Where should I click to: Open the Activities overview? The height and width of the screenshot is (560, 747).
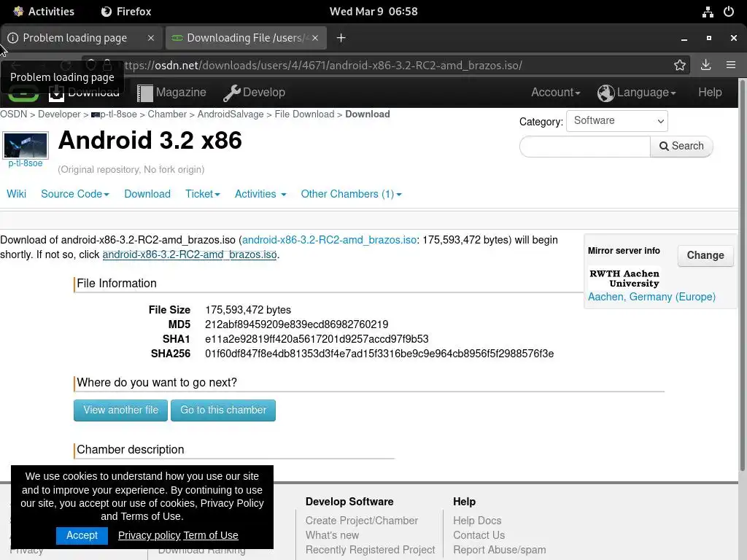pos(44,12)
